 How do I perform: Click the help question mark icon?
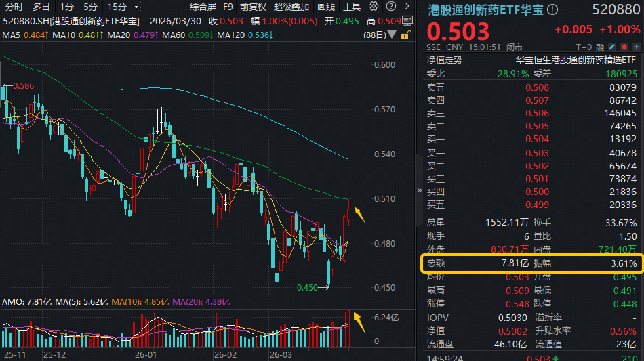tap(390, 7)
